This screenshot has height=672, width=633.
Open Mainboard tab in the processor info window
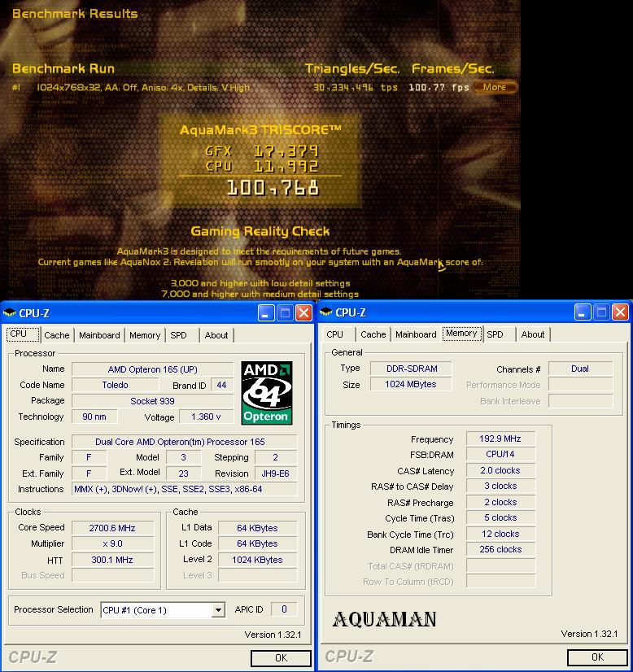coord(99,335)
